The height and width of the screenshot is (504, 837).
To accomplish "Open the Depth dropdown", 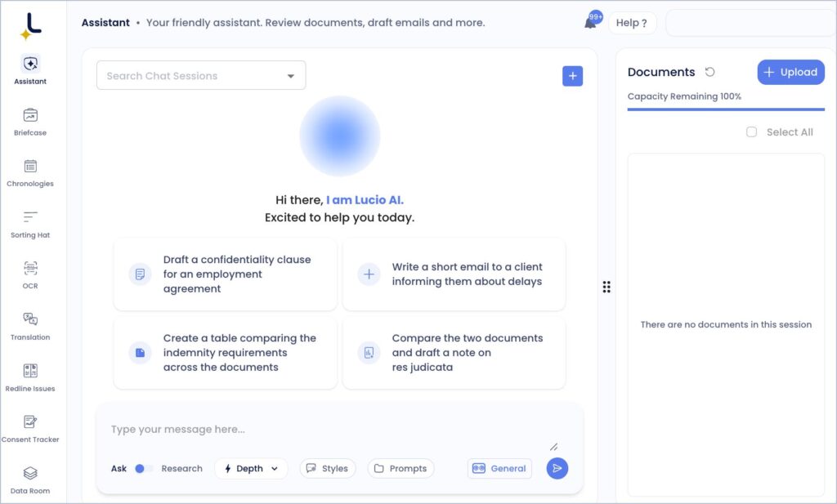I will coord(251,468).
